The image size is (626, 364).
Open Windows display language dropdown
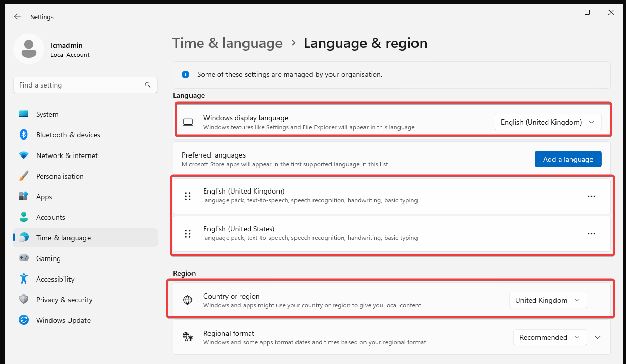coord(548,123)
